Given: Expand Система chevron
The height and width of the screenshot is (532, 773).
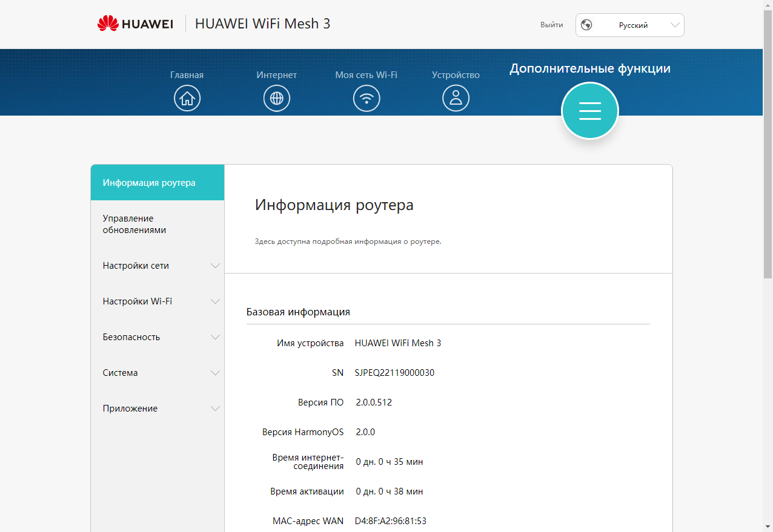Looking at the screenshot, I should click(215, 373).
